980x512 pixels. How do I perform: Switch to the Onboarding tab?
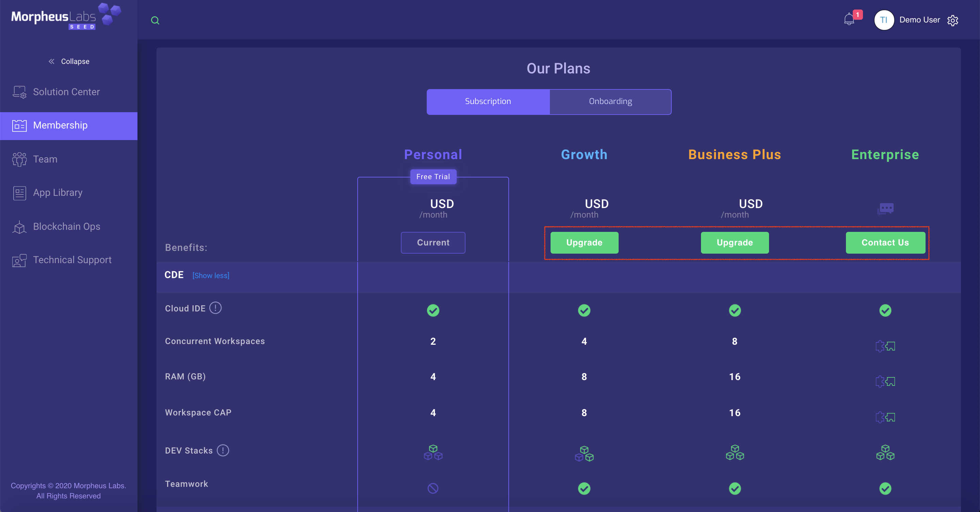click(610, 102)
